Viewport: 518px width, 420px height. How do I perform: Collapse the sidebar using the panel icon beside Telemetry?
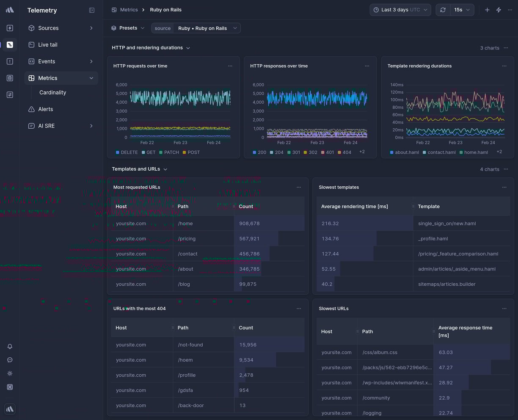point(92,10)
